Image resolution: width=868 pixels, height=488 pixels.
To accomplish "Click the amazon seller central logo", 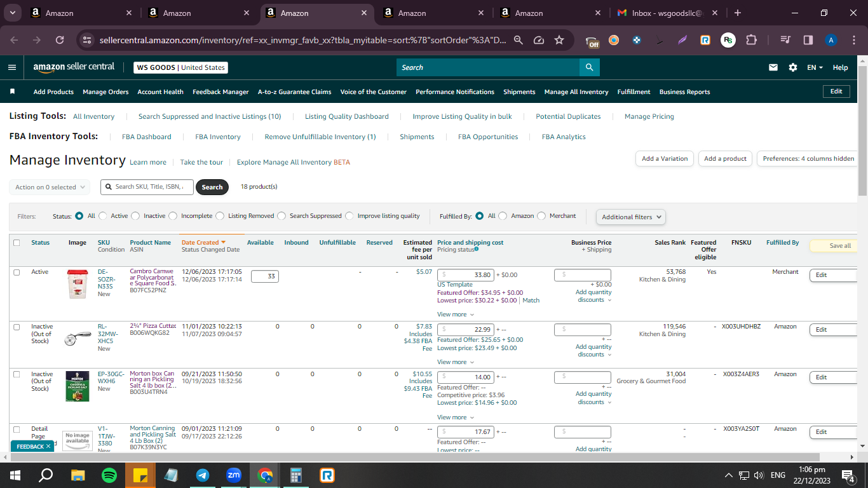I will (74, 67).
